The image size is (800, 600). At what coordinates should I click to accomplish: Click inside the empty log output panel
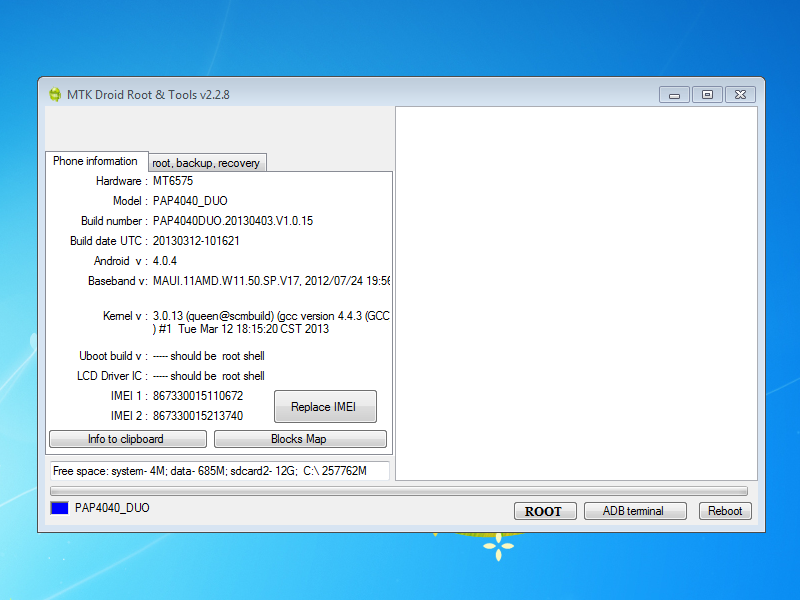pyautogui.click(x=575, y=293)
